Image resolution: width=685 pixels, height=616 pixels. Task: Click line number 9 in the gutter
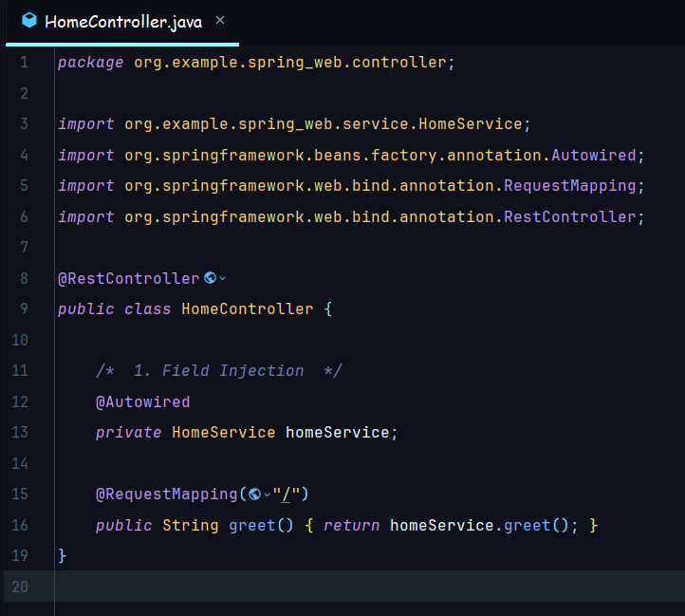point(24,308)
